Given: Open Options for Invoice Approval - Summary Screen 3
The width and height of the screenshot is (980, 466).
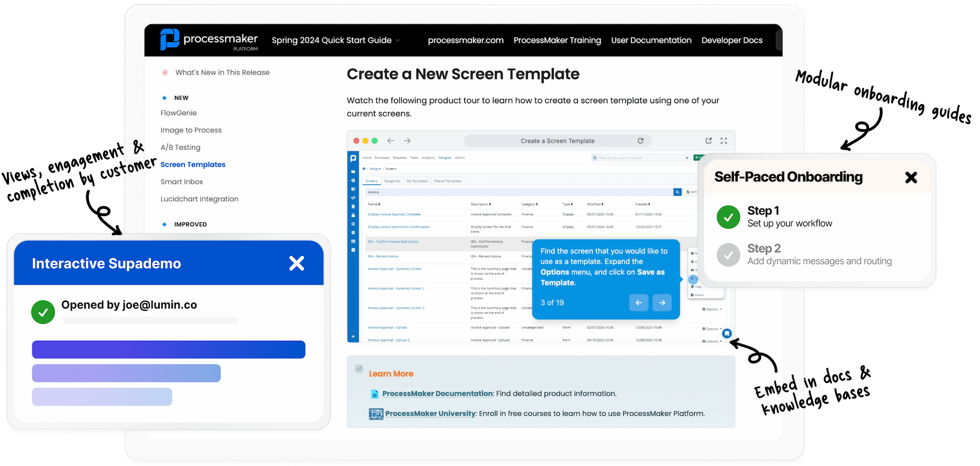Looking at the screenshot, I should tap(712, 309).
